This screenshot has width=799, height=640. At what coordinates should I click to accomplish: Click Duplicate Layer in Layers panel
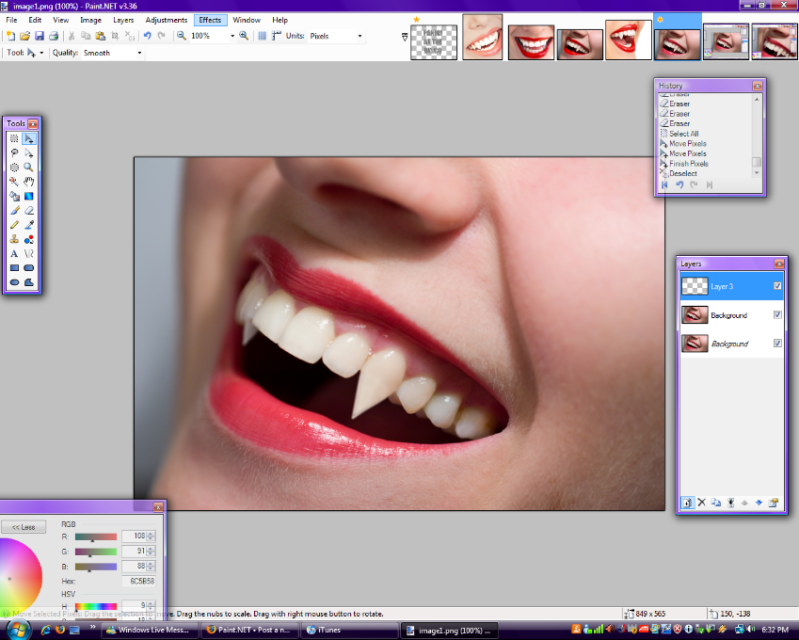pyautogui.click(x=716, y=503)
